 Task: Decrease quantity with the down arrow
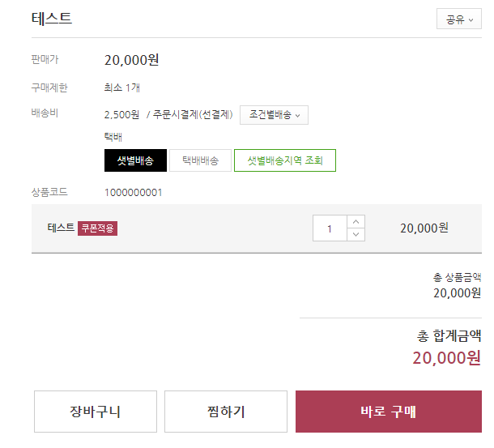(356, 235)
